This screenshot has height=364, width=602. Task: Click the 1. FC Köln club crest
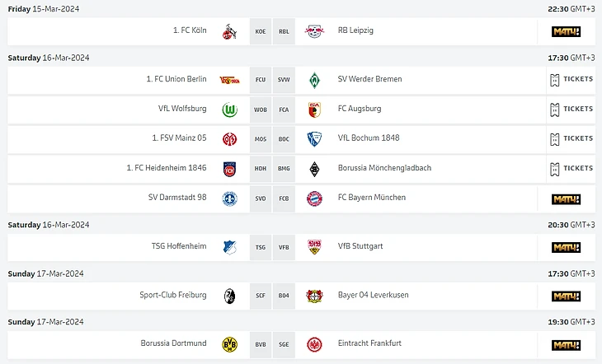coord(229,31)
